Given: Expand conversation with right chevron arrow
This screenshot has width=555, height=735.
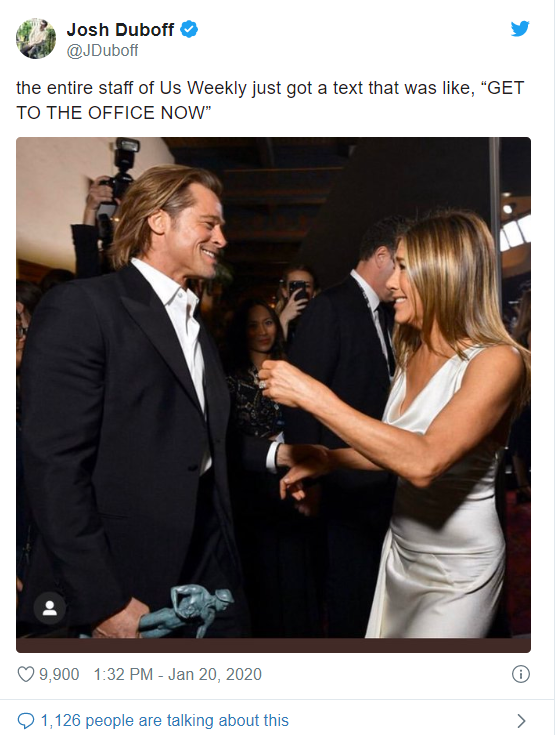Looking at the screenshot, I should (521, 720).
